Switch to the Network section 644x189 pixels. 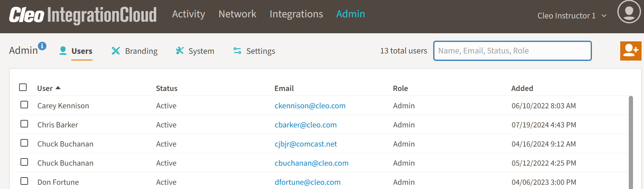pyautogui.click(x=237, y=14)
